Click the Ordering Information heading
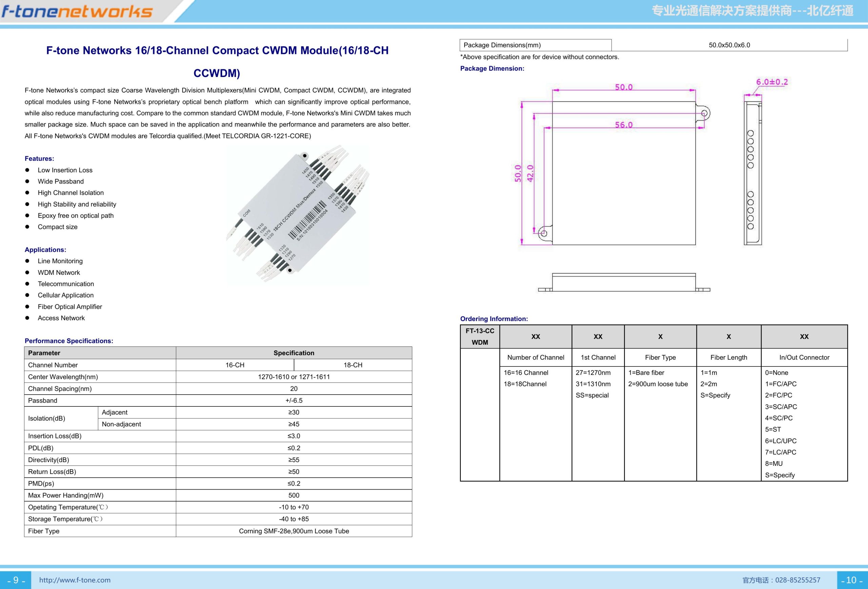Image resolution: width=868 pixels, height=589 pixels. tap(494, 319)
